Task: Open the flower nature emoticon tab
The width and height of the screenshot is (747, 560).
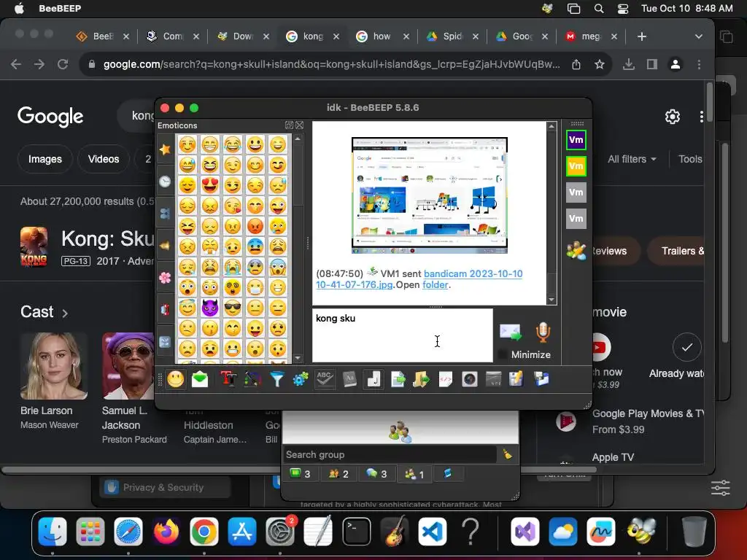Action: pos(165,278)
